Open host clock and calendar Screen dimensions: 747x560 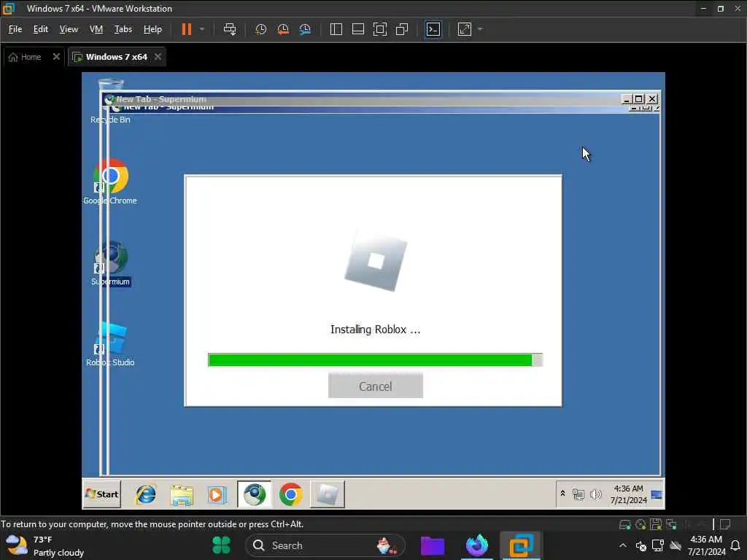pyautogui.click(x=706, y=545)
